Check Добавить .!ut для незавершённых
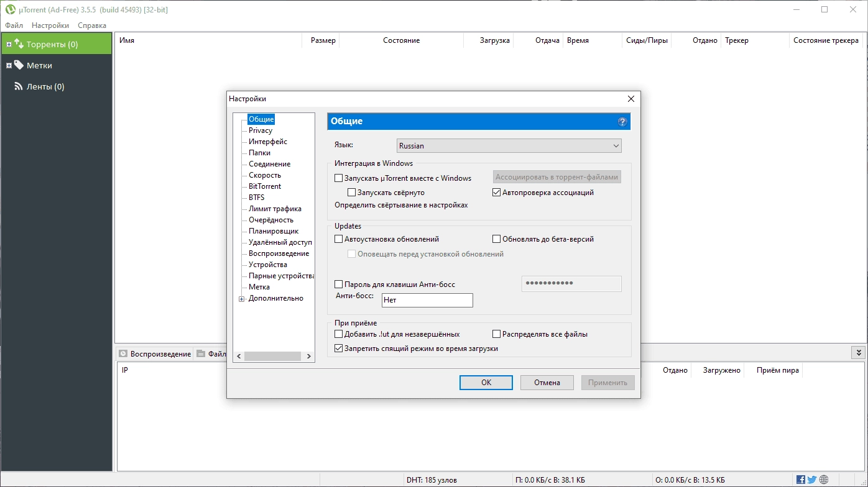The image size is (868, 487). coord(339,334)
